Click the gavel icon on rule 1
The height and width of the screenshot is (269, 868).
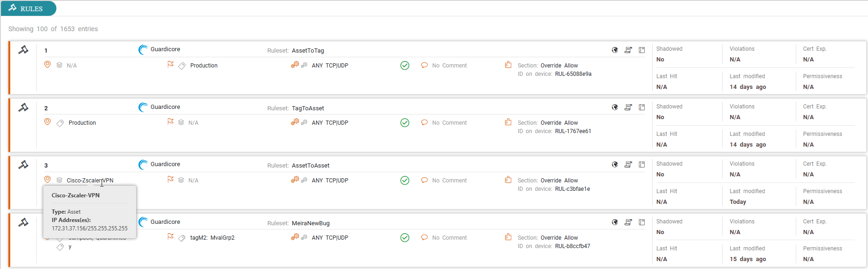[23, 50]
